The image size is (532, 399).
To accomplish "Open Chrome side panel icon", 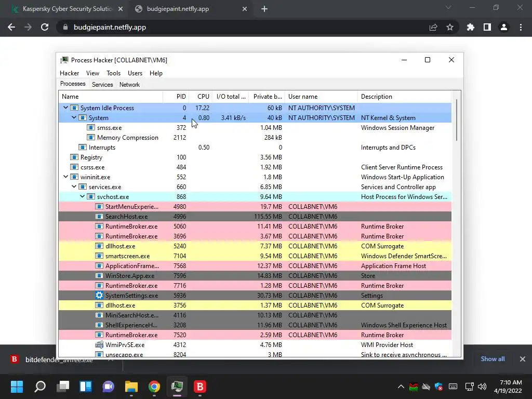I will coord(487,27).
